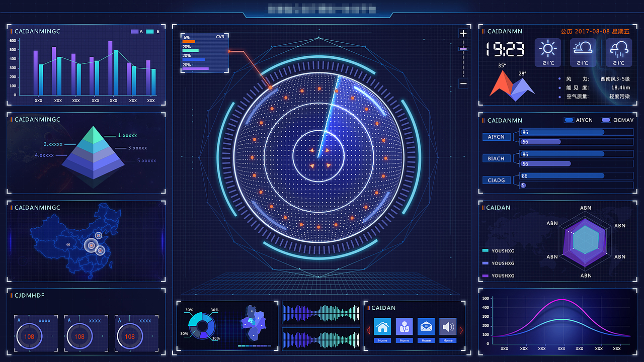Open the envelope mail icon tile
This screenshot has height=362, width=644.
[426, 327]
